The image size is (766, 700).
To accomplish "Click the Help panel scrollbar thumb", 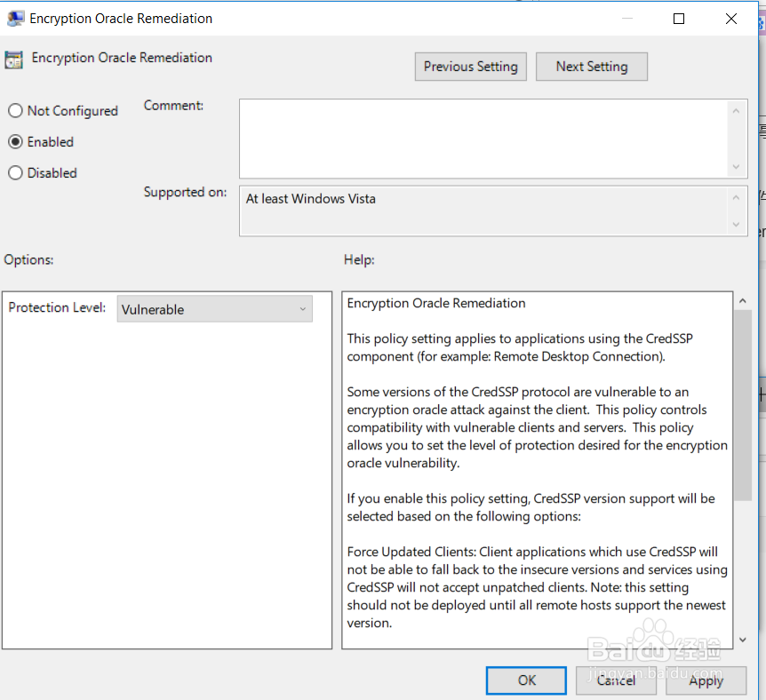I will click(743, 404).
